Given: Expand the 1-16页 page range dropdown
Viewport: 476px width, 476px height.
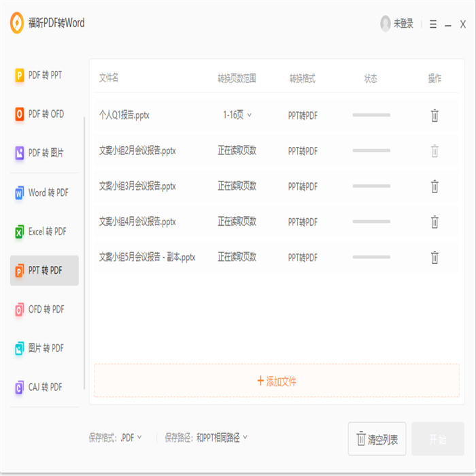Looking at the screenshot, I should pyautogui.click(x=237, y=116).
